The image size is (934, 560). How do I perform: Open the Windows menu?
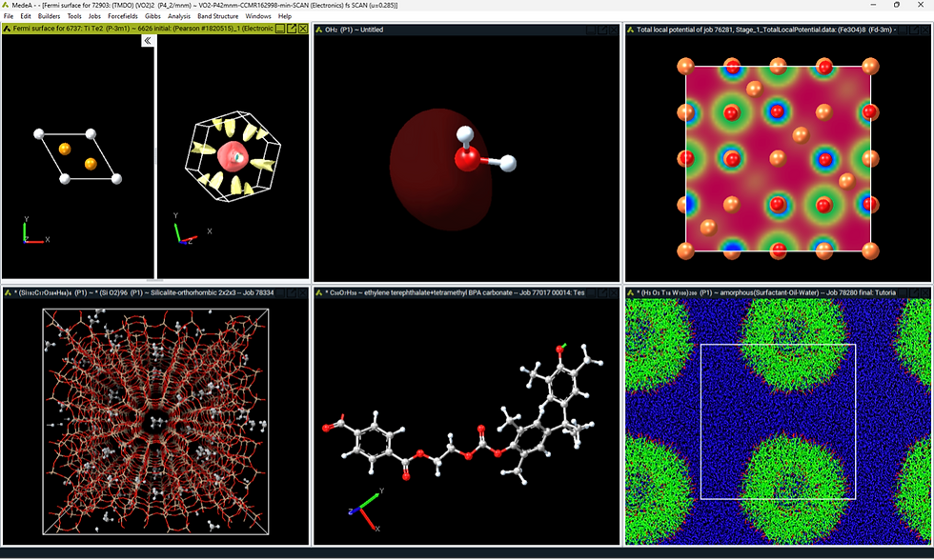(x=256, y=16)
